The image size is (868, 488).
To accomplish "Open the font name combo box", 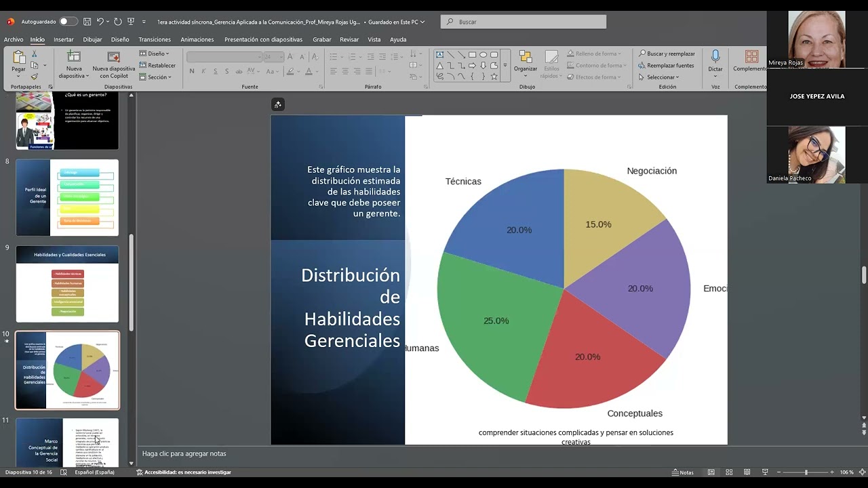I will pyautogui.click(x=224, y=57).
